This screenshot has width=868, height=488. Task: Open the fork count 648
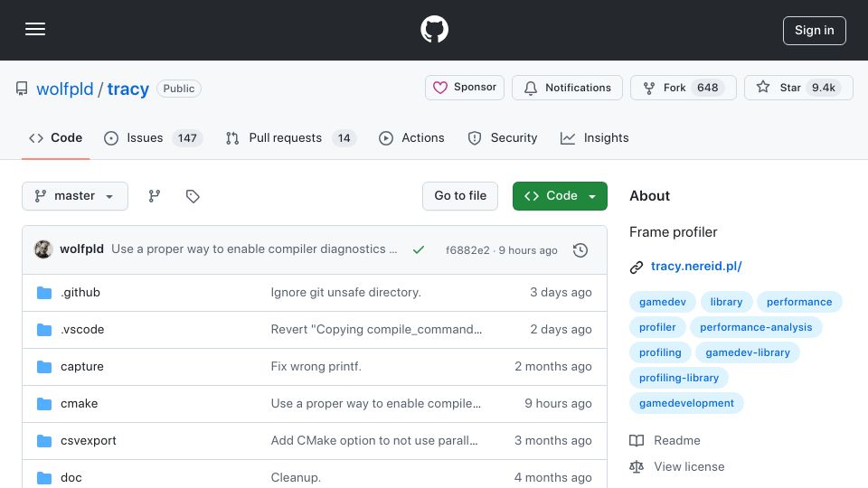(x=707, y=88)
